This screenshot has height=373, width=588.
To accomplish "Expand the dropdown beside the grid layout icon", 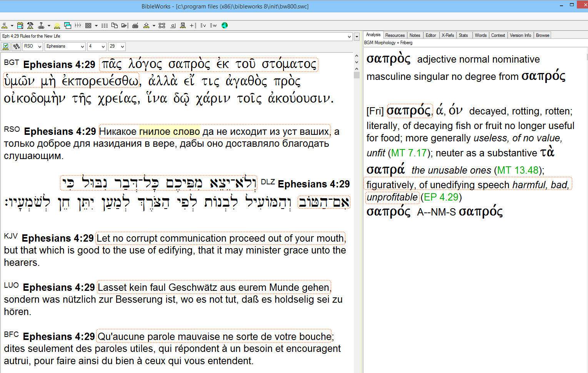I will tap(96, 26).
